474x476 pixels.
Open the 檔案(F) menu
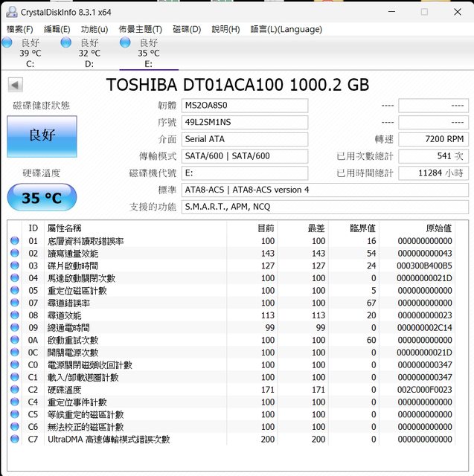20,29
